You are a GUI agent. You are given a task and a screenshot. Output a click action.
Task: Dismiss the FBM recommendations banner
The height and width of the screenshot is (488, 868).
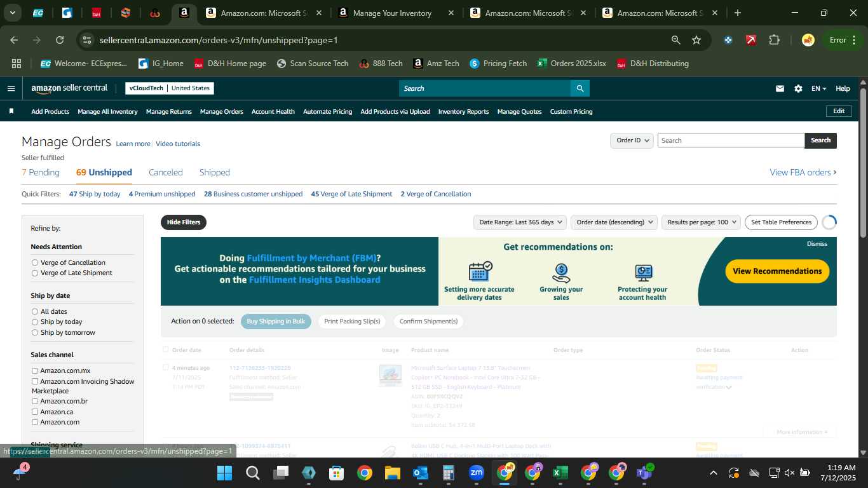[x=817, y=243]
